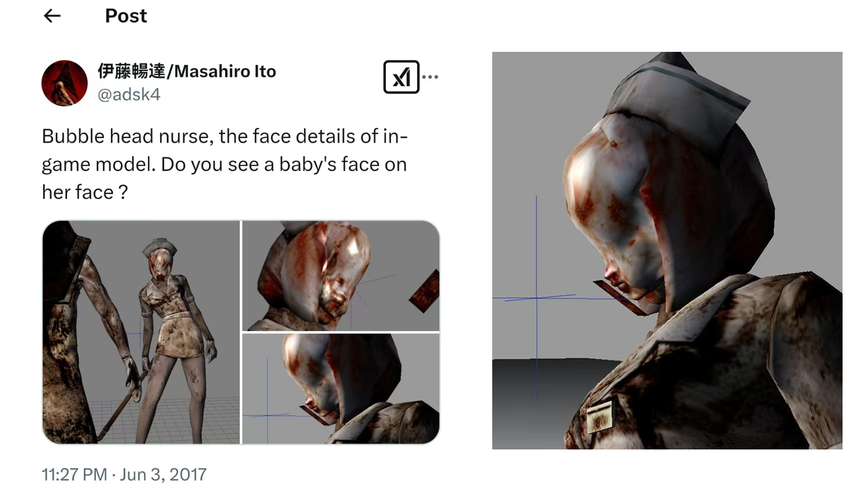The width and height of the screenshot is (868, 492).
Task: Open the @adsk4 handle link
Action: (x=129, y=94)
